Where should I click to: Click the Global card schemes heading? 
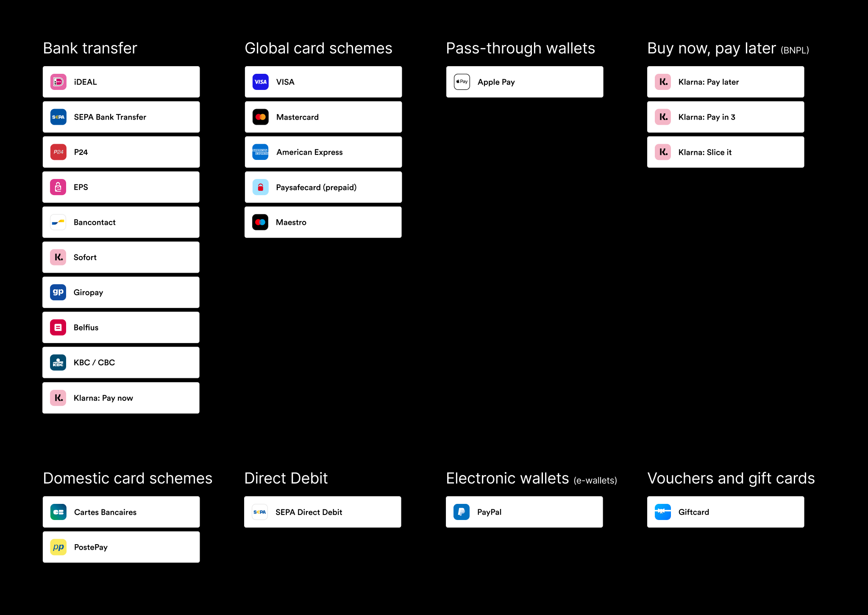319,48
